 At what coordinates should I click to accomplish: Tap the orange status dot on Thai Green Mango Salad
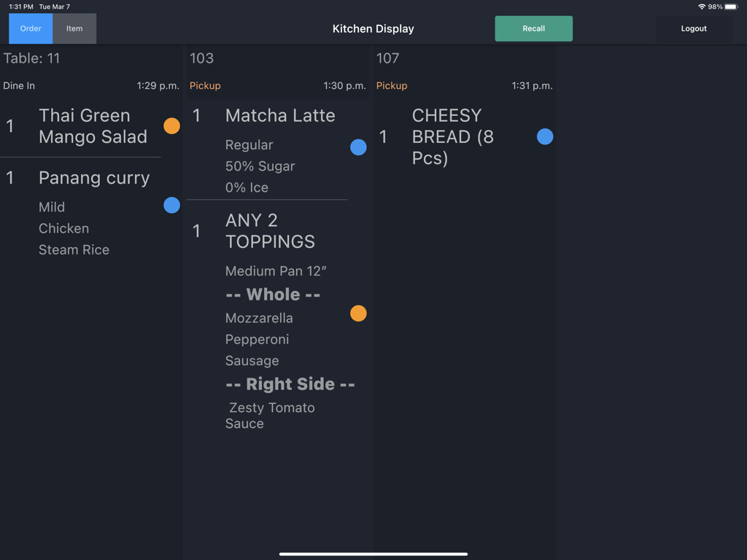click(171, 125)
